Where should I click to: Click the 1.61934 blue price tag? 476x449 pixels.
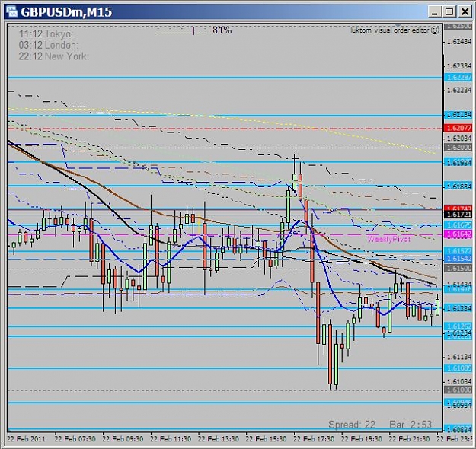[x=458, y=163]
